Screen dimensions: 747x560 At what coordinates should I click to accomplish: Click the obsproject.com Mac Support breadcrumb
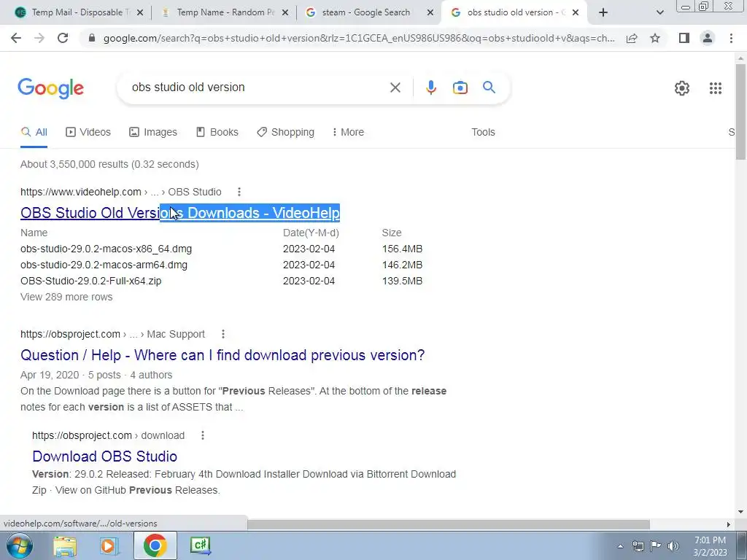112,334
